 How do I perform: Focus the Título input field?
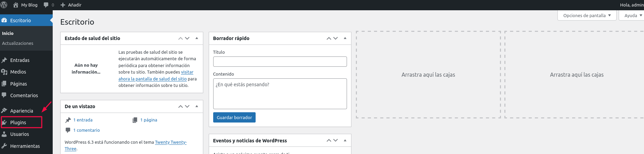(x=280, y=62)
